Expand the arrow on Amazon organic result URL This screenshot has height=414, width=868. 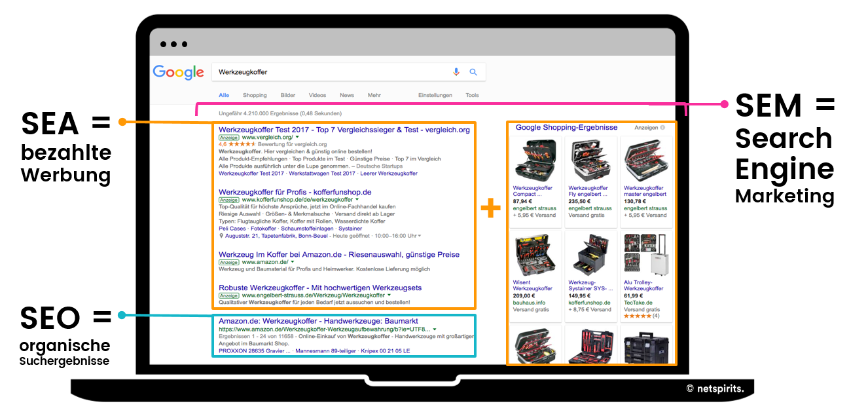tap(435, 329)
